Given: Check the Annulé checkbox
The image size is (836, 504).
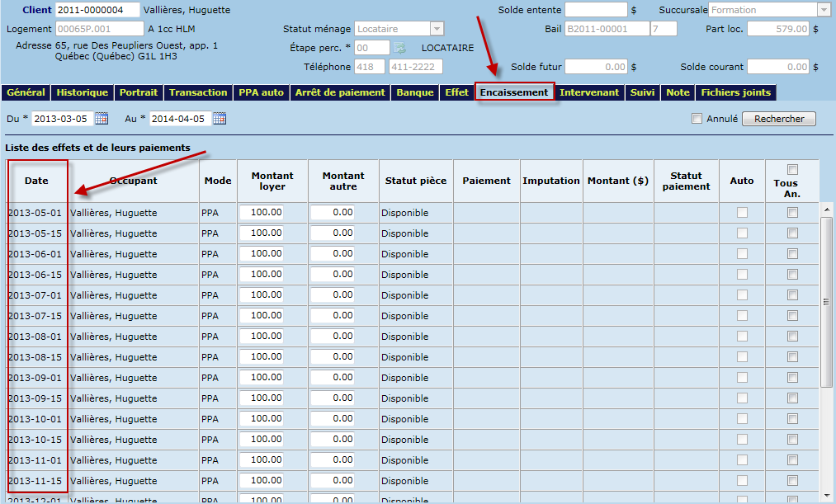Looking at the screenshot, I should 697,119.
